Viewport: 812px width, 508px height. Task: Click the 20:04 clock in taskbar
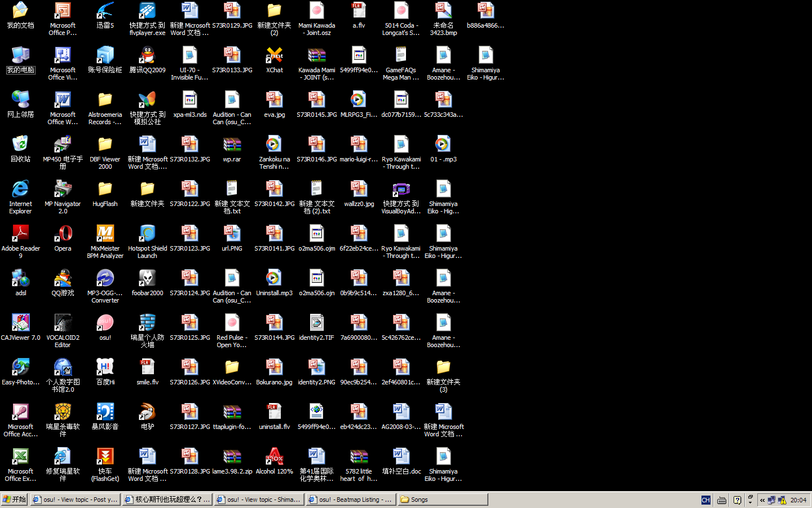tap(798, 500)
